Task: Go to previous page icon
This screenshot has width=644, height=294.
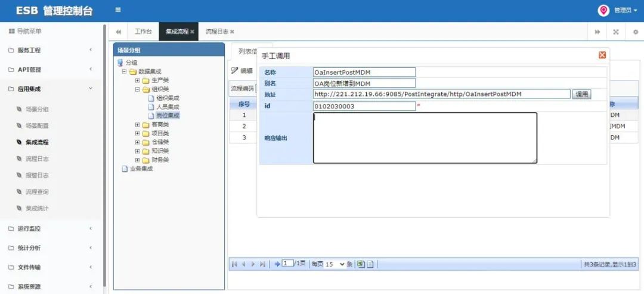Action: [243, 264]
